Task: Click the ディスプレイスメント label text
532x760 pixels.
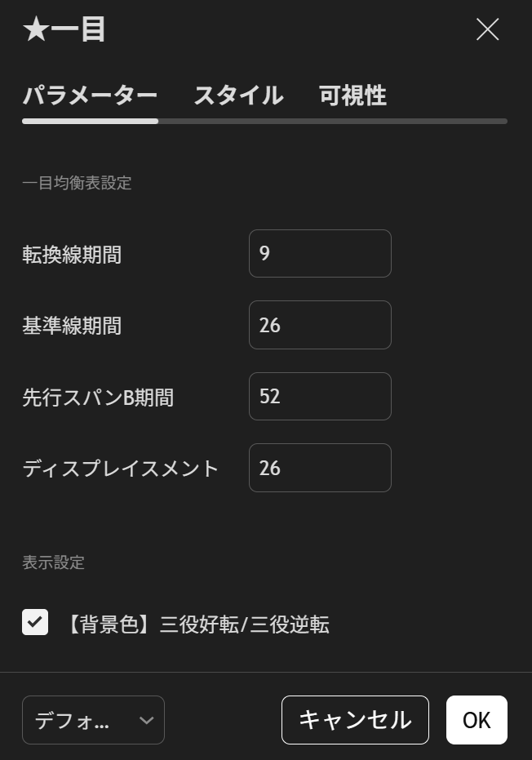Action: (x=121, y=469)
